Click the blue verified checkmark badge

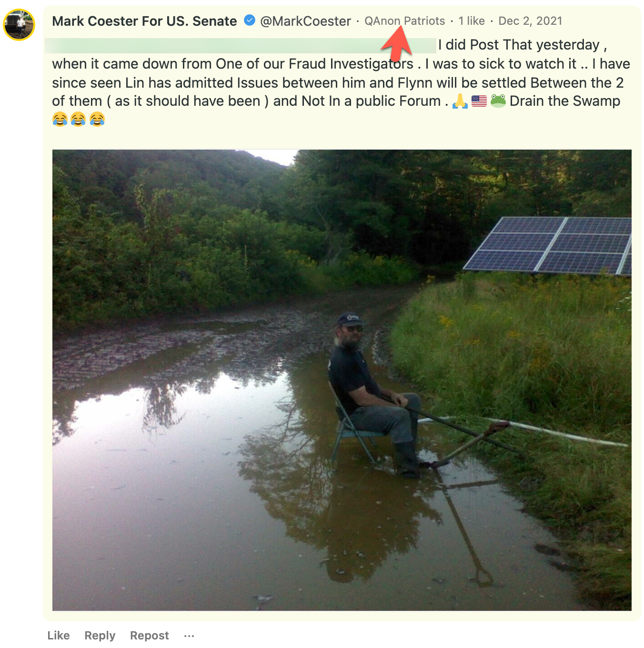[x=250, y=20]
